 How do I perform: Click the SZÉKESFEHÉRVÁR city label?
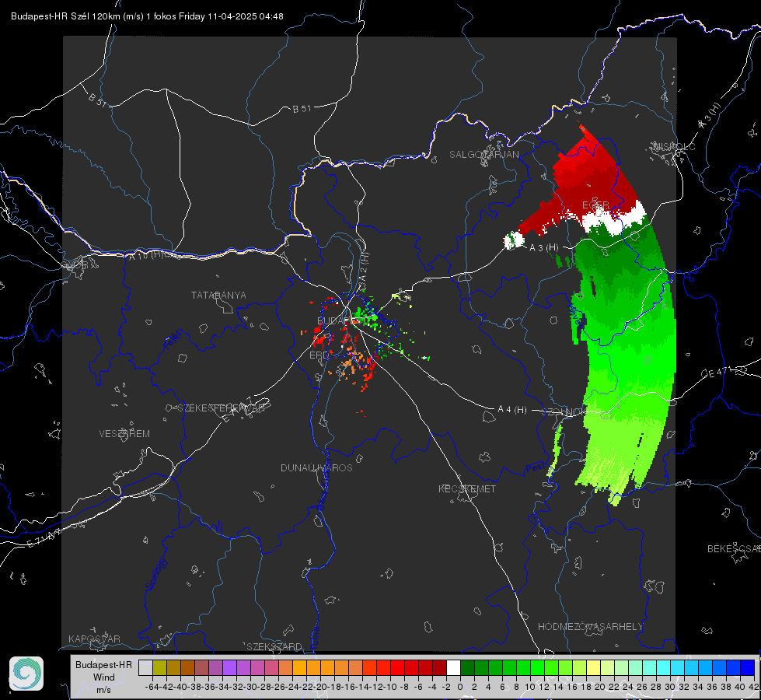pyautogui.click(x=220, y=408)
